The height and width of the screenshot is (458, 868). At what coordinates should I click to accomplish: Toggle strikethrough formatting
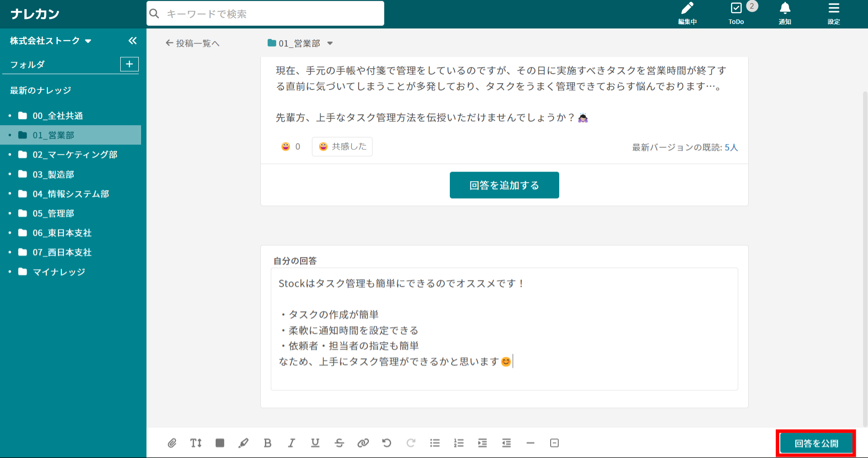point(339,443)
